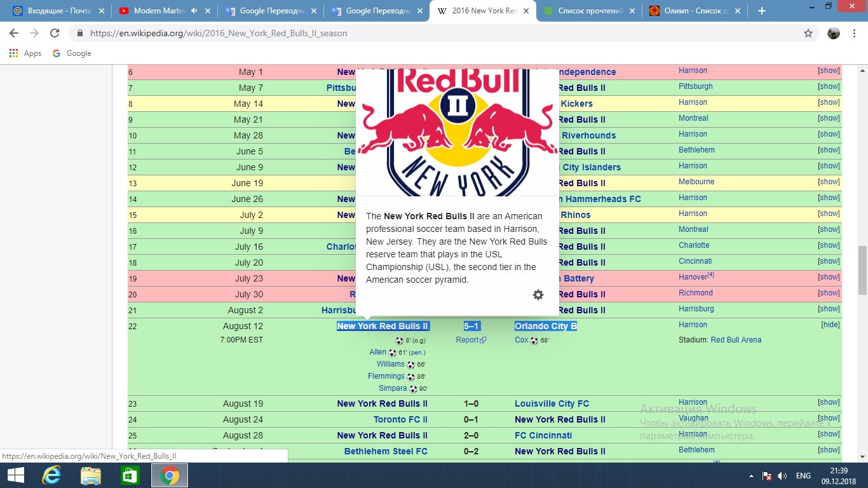Show match details for the July 2 match
This screenshot has width=868, height=488.
[x=829, y=213]
